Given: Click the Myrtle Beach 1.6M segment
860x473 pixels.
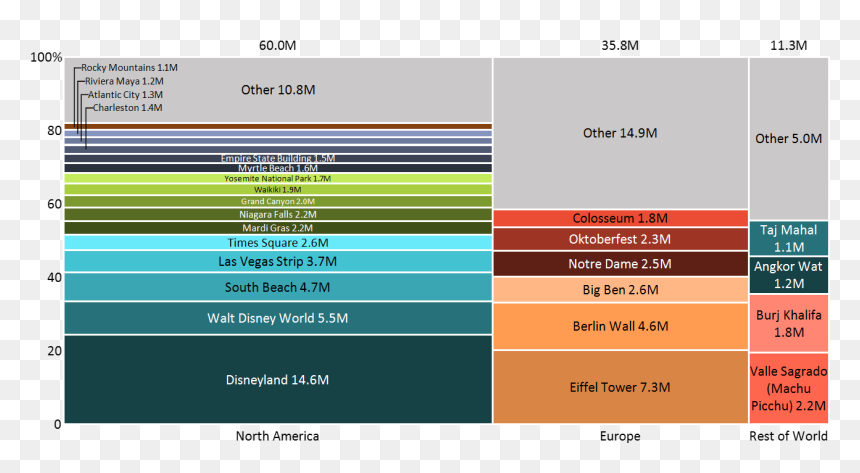Looking at the screenshot, I should tap(278, 168).
